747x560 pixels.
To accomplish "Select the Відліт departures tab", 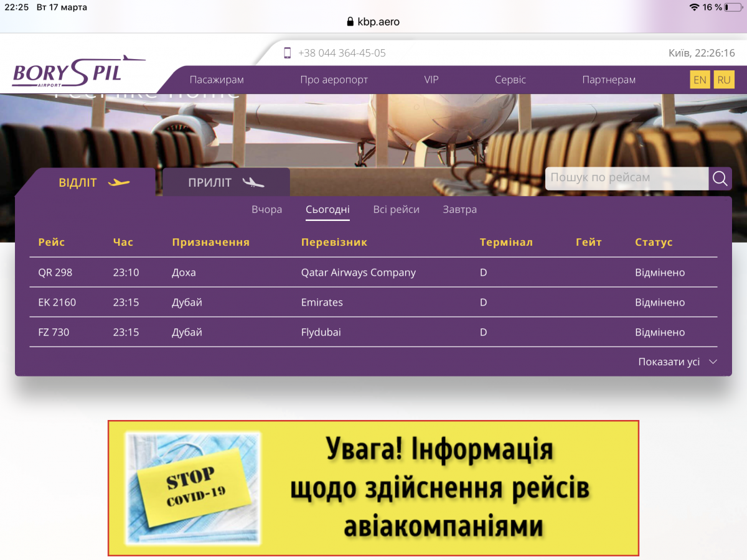I will click(x=85, y=182).
